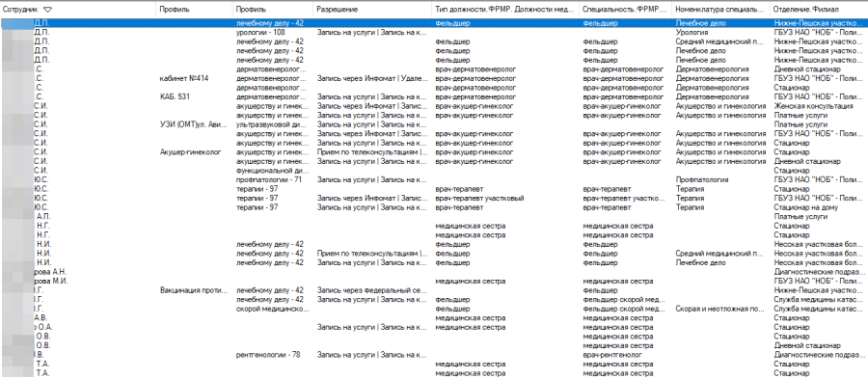Viewport: 868px width, 379px height.
Task: Select the УЗИ (ОМТ) profile cell
Action: (x=193, y=124)
